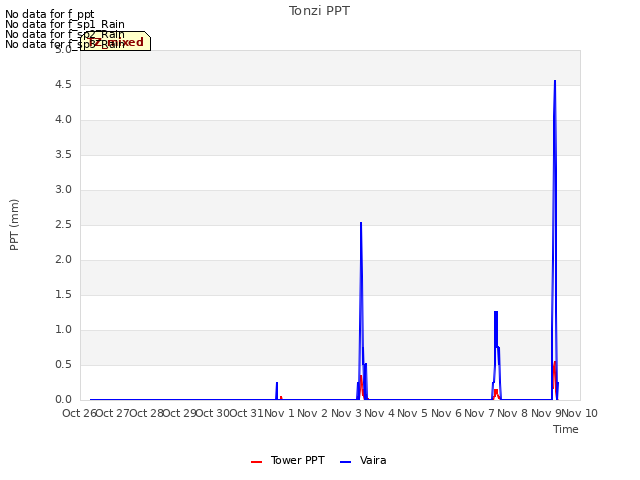Click the Tonzi PPT chart title

tap(319, 11)
